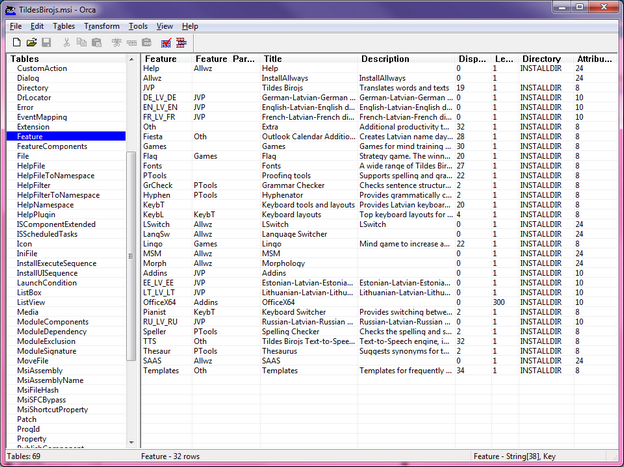Image resolution: width=624 pixels, height=467 pixels.
Task: Sort by the Title column header
Action: click(272, 60)
